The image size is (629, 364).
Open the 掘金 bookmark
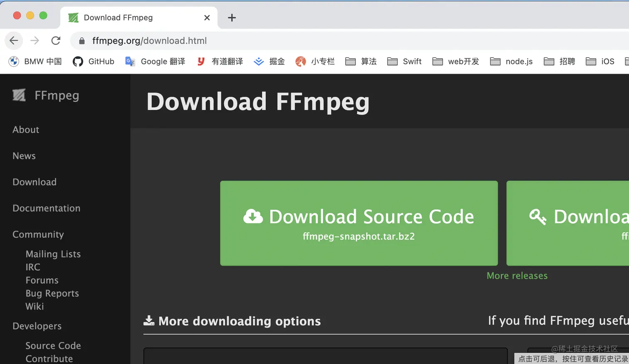coord(270,61)
